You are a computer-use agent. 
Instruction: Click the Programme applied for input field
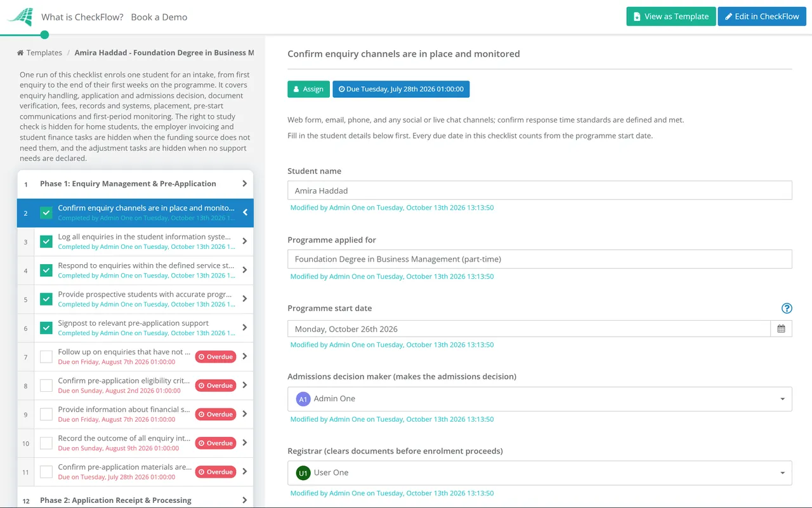click(x=539, y=259)
